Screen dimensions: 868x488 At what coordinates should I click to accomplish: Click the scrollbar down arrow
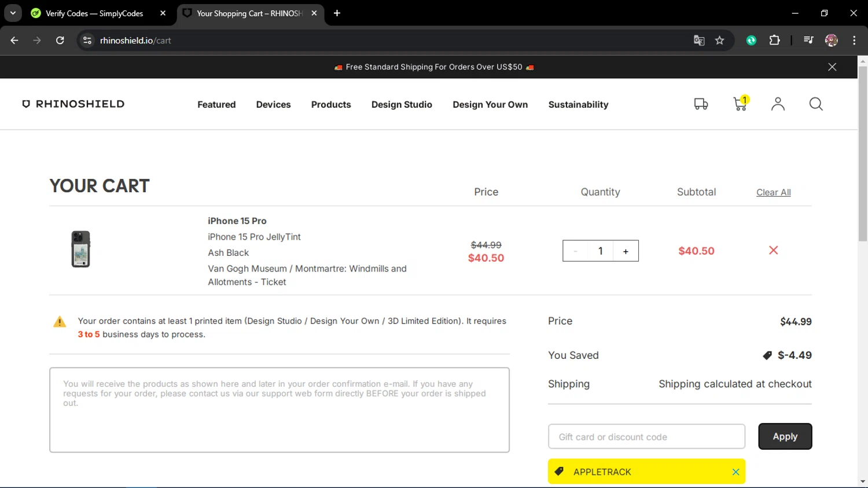point(863,482)
